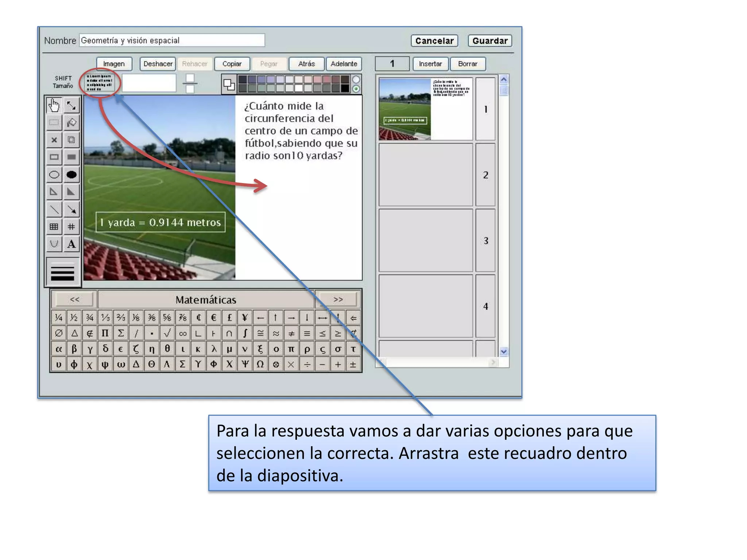The image size is (747, 560).
Task: Select the outlined ellipse tool
Action: (x=54, y=175)
